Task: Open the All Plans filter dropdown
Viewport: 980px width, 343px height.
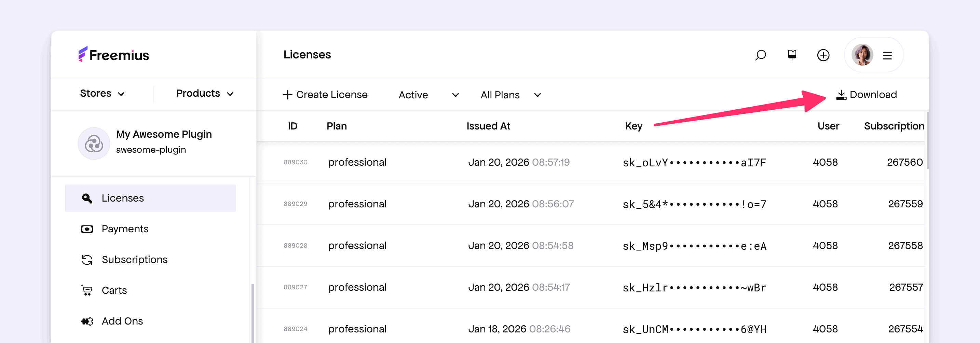Action: click(510, 95)
